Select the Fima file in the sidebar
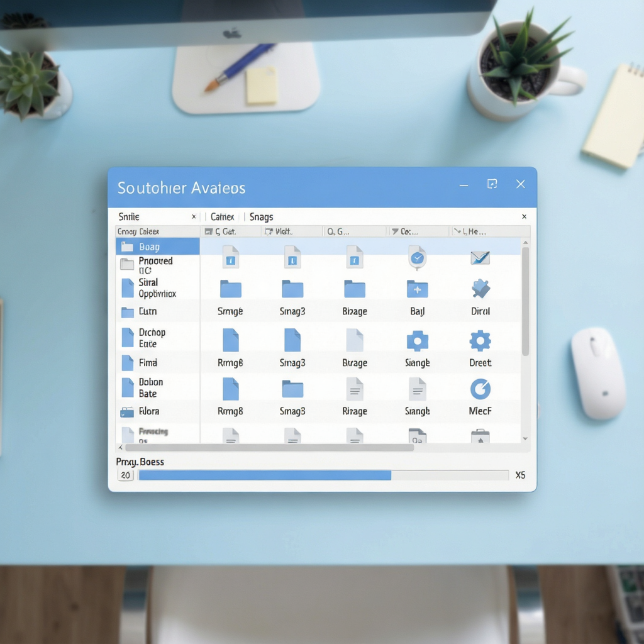Screen dimensions: 644x644 pos(158,363)
